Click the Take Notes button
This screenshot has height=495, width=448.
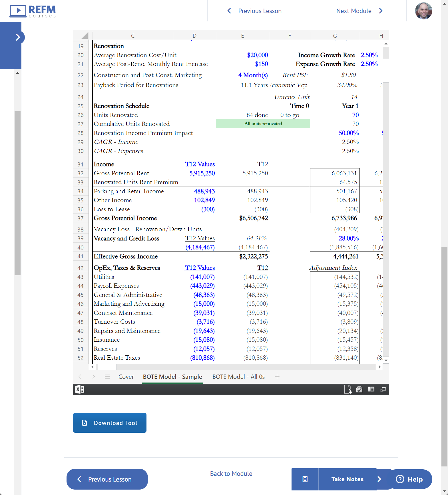(347, 479)
